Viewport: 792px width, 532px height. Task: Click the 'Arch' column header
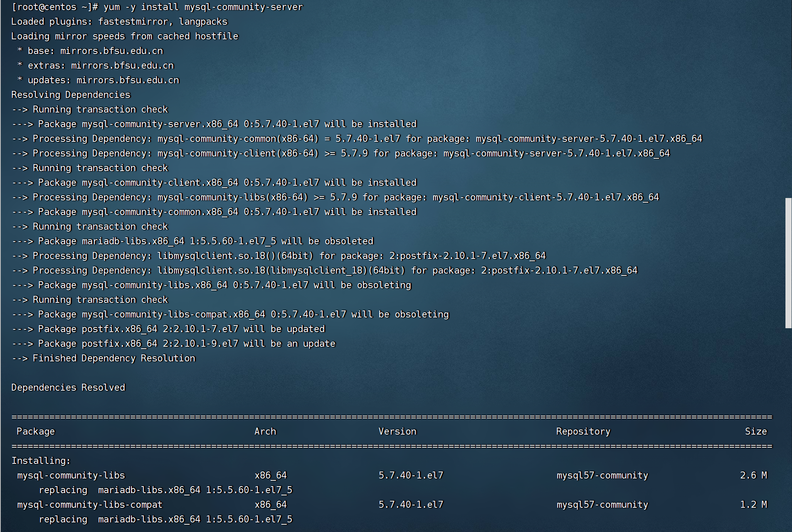click(x=265, y=431)
